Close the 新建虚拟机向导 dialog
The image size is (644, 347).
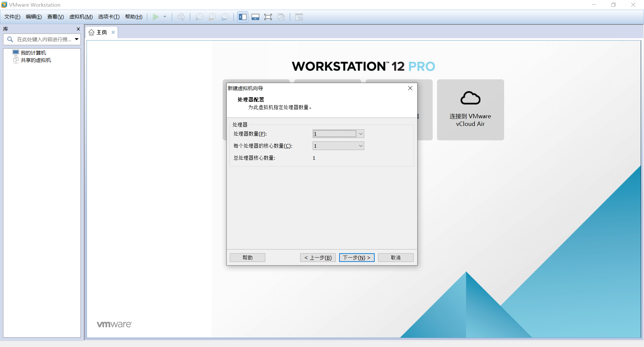[410, 88]
